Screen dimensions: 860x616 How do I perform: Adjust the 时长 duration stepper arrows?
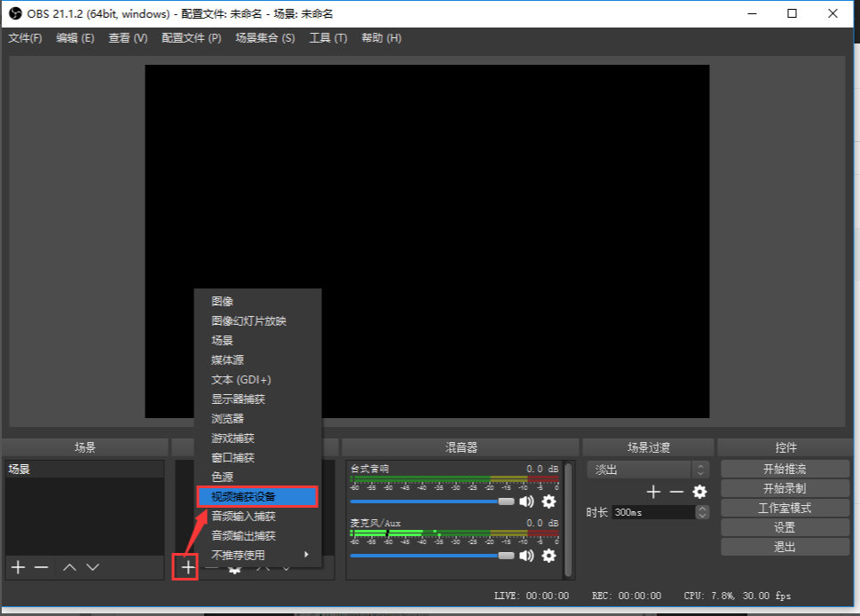702,512
